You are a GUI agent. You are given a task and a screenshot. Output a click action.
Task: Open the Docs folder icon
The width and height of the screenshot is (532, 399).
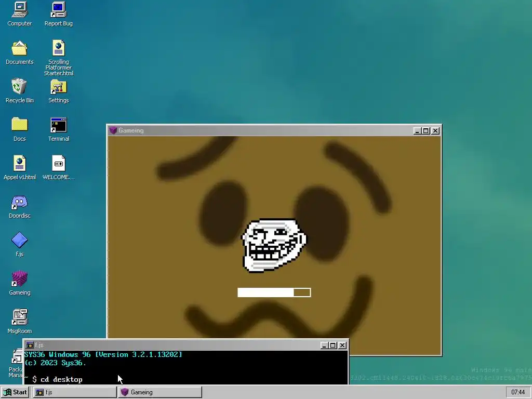tap(19, 129)
